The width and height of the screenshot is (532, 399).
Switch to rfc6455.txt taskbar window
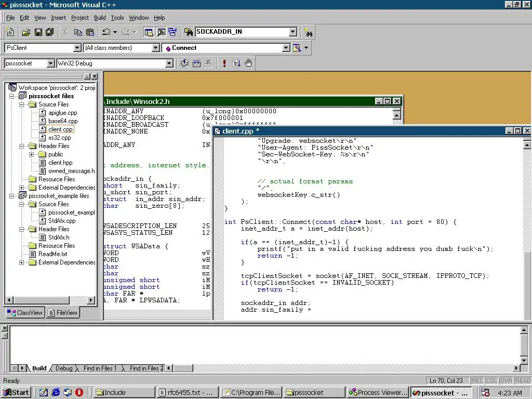point(187,393)
